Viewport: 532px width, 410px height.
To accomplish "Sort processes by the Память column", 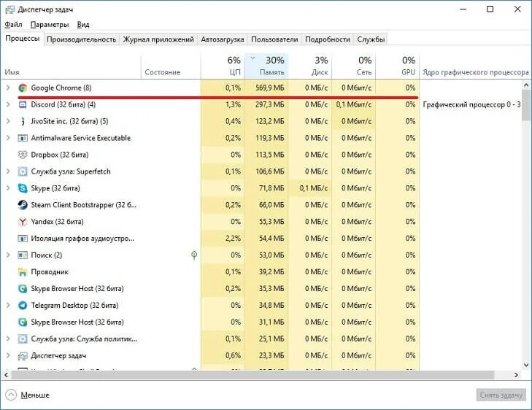I will pos(266,66).
